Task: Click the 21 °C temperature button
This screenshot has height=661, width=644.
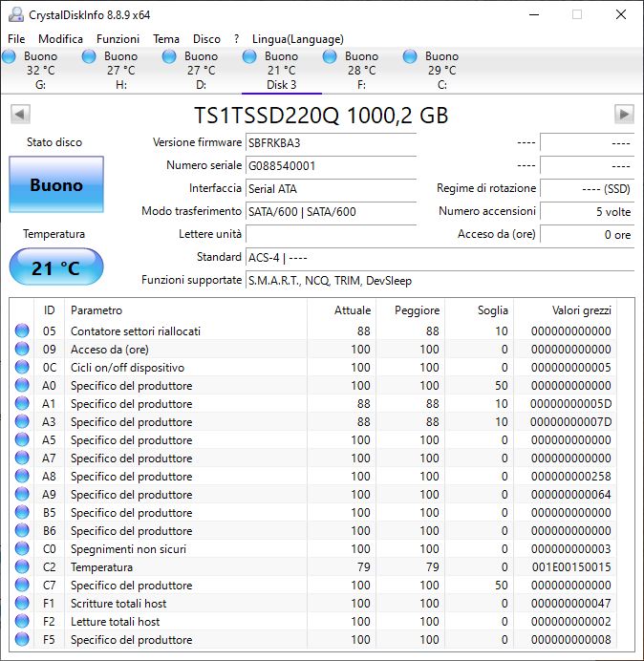Action: pyautogui.click(x=56, y=268)
